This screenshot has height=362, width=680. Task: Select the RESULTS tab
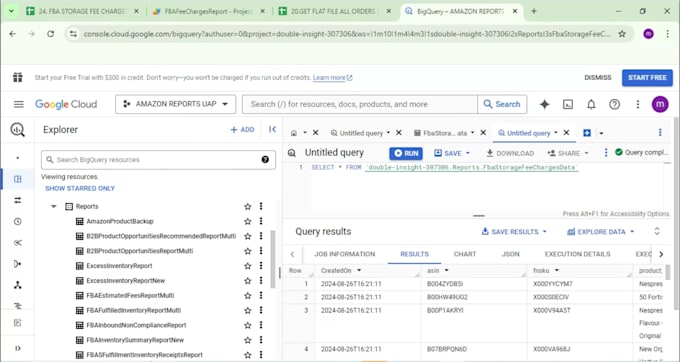pos(414,254)
